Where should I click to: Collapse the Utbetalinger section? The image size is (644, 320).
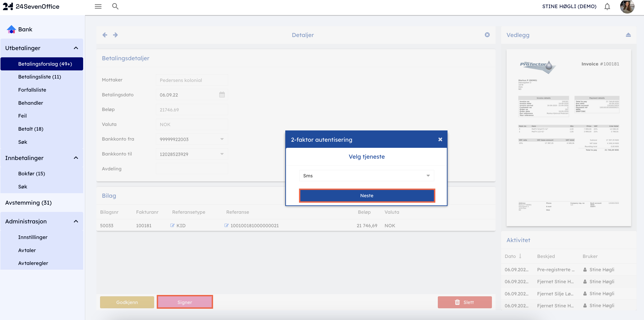(76, 48)
